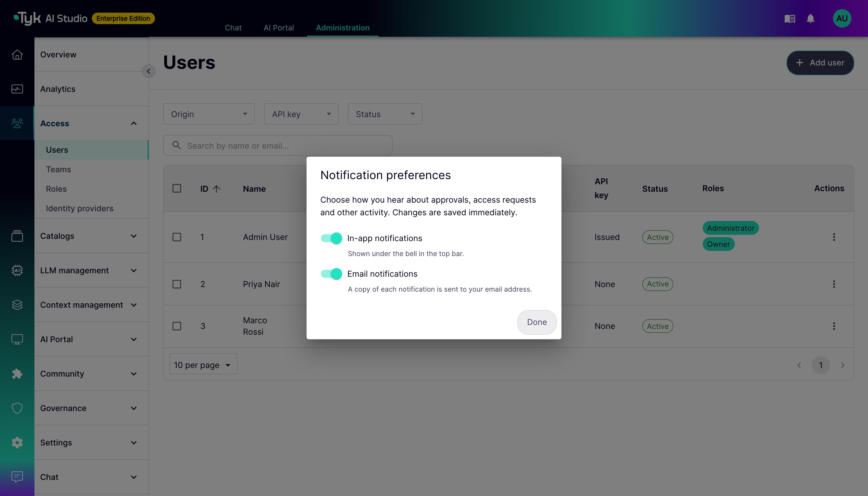The image size is (868, 496).
Task: Select the checkbox for Admin User
Action: (x=177, y=237)
